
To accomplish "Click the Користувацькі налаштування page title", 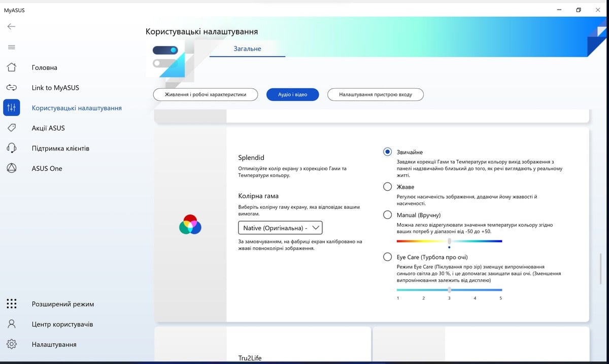I will pos(201,31).
